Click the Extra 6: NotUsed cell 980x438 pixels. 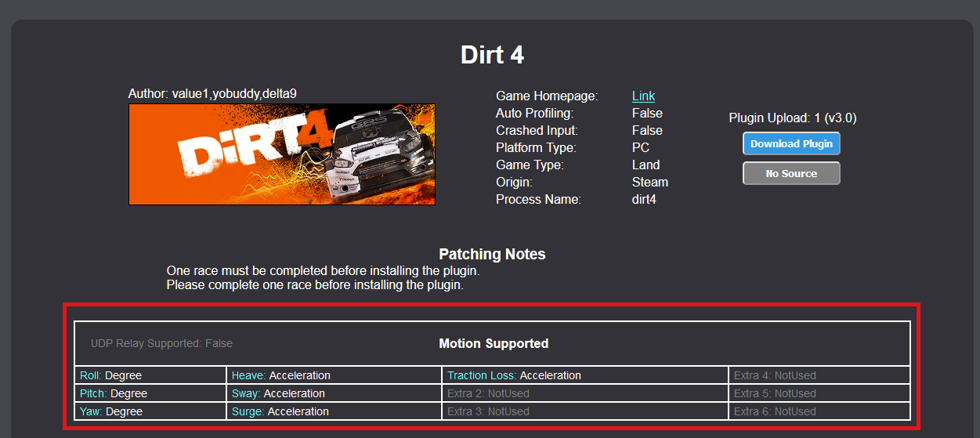click(819, 411)
